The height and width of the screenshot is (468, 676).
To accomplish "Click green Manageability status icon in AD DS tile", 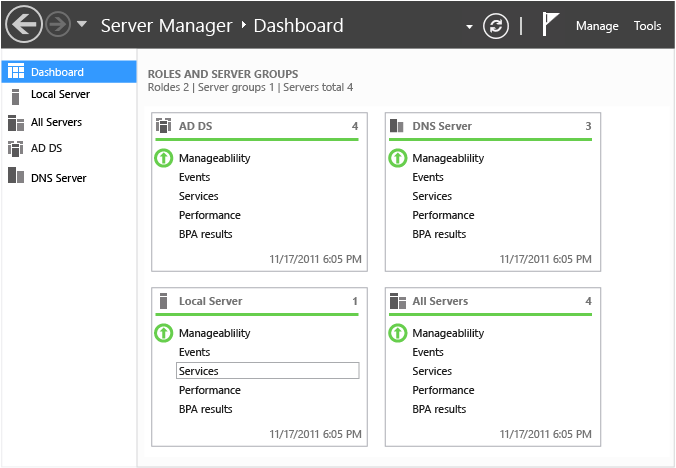I will point(164,158).
